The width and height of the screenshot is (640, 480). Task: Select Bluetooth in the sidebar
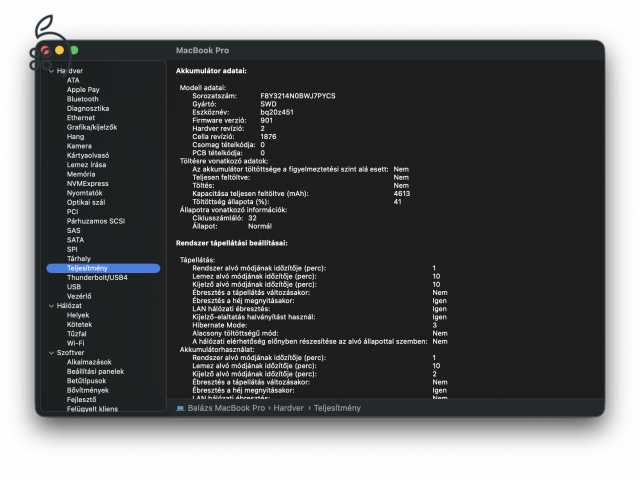pyautogui.click(x=82, y=99)
